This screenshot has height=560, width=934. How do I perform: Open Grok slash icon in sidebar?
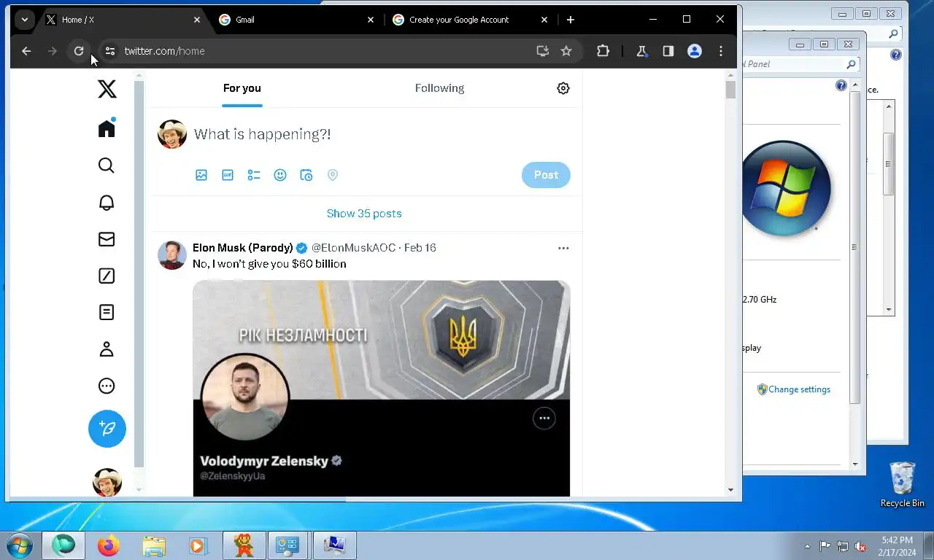107,276
